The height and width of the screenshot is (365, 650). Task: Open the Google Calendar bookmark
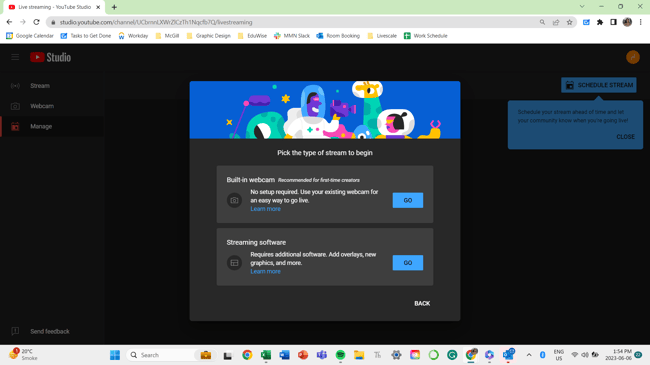coord(30,36)
